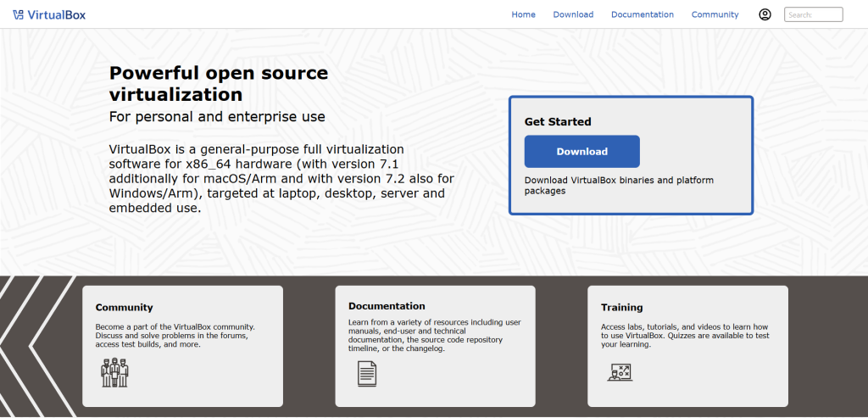Image resolution: width=868 pixels, height=418 pixels.
Task: Click the VirtualBox brand name text
Action: click(x=57, y=14)
